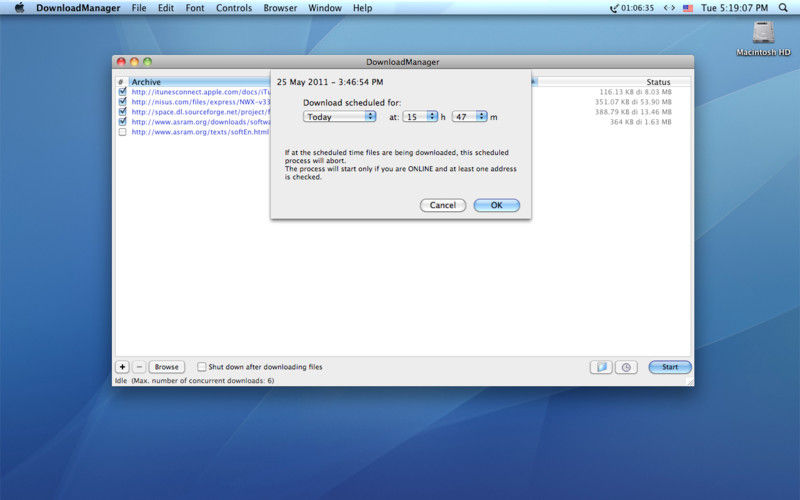This screenshot has height=500, width=800.
Task: Click OK to confirm scheduled download
Action: [496, 205]
